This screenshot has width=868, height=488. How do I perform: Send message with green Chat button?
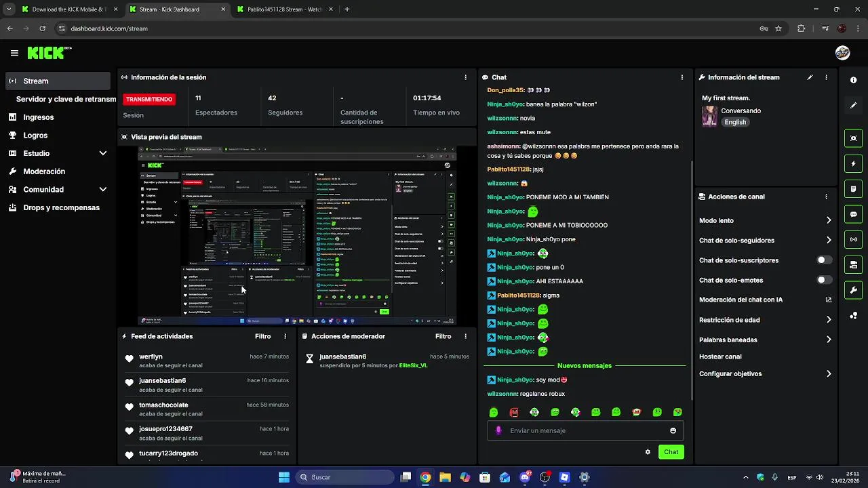(671, 452)
